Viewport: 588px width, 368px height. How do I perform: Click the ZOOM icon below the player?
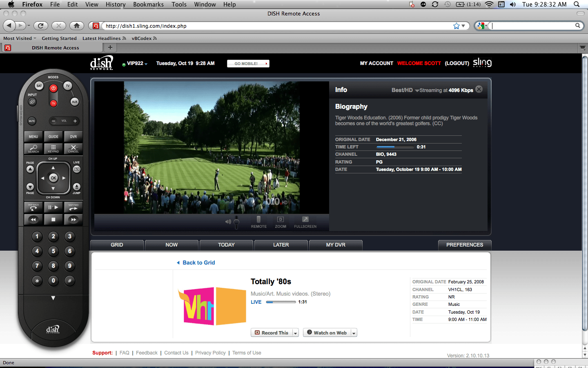pos(281,222)
